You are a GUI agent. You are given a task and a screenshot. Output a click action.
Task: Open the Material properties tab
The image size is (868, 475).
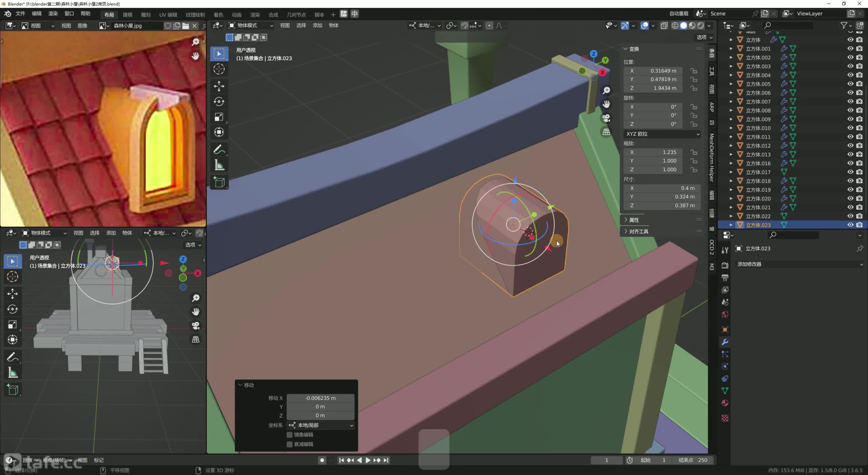[725, 403]
